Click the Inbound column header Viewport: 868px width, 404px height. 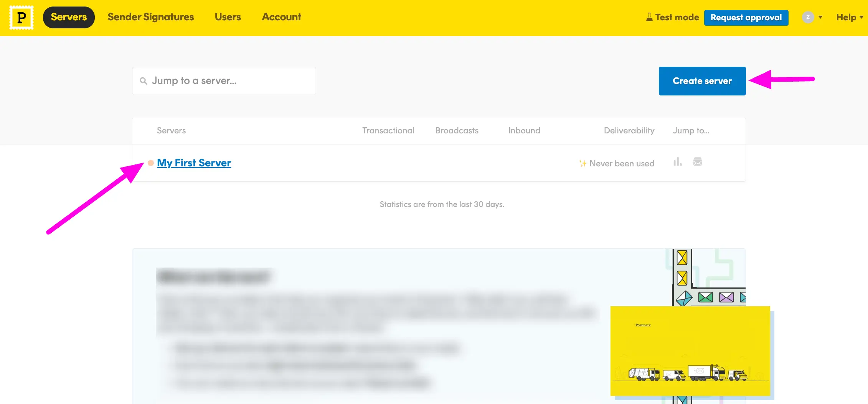click(x=524, y=131)
